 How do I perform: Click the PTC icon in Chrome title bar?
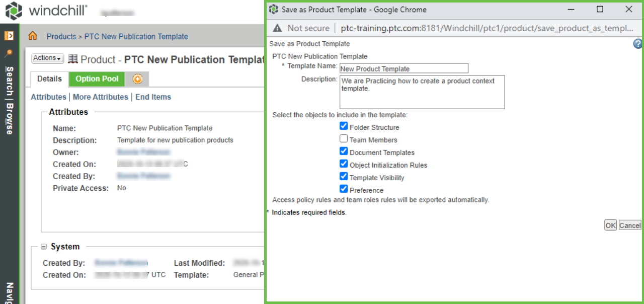[x=274, y=10]
